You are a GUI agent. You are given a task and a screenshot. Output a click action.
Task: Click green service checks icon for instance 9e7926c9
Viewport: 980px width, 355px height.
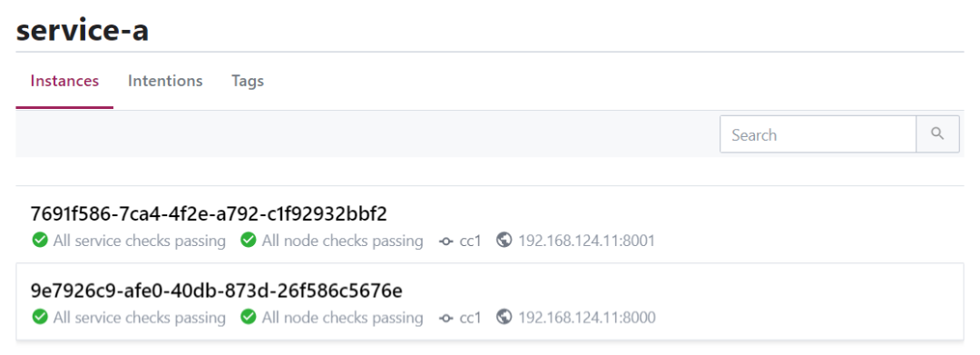click(x=40, y=318)
